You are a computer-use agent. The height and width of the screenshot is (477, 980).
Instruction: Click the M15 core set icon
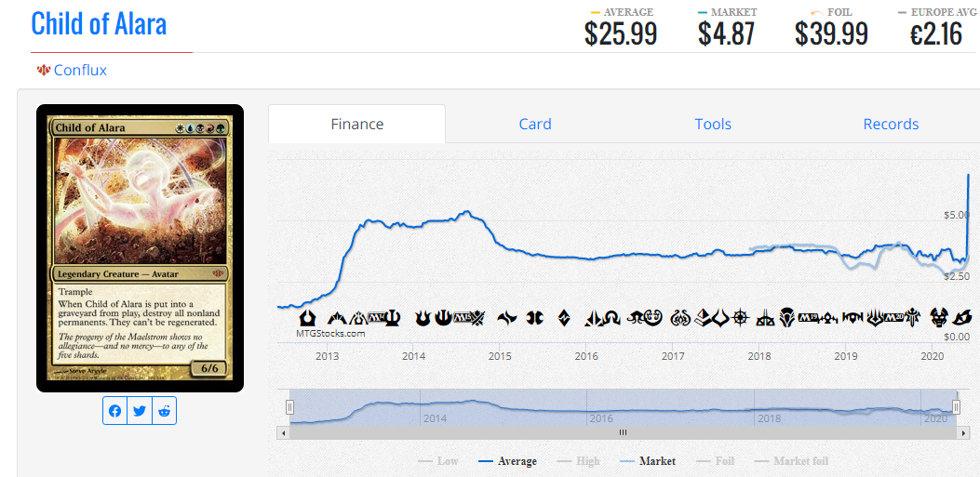(462, 316)
